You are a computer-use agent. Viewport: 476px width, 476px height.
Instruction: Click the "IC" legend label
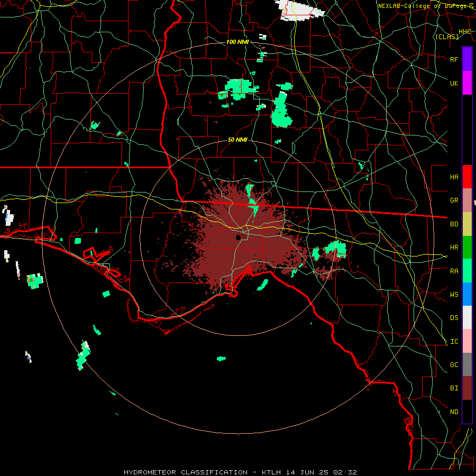[454, 341]
